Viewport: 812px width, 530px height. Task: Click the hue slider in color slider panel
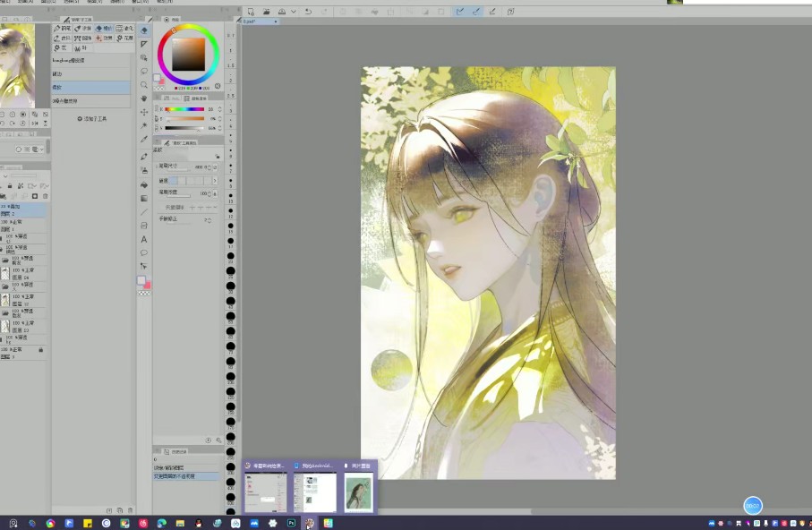coord(184,109)
